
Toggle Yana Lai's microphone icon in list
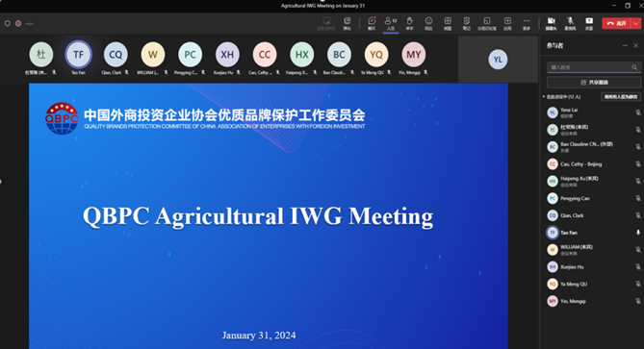click(x=638, y=112)
